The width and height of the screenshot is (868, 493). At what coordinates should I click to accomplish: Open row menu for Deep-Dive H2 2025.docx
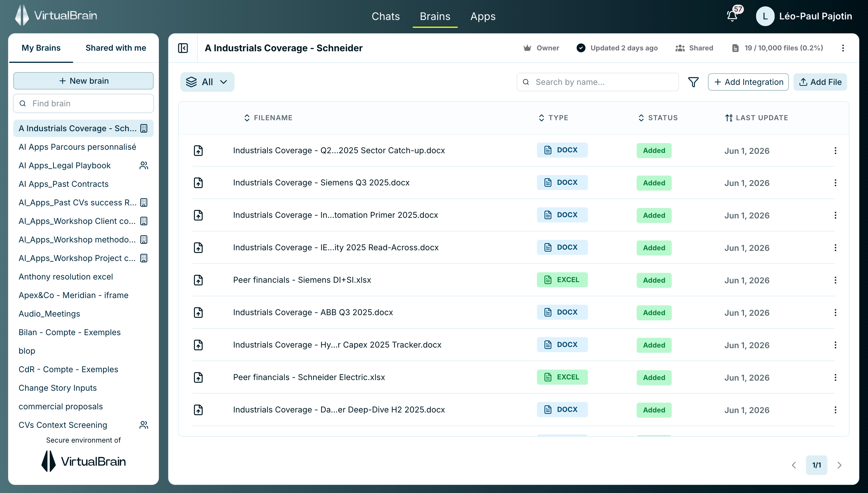(x=836, y=410)
